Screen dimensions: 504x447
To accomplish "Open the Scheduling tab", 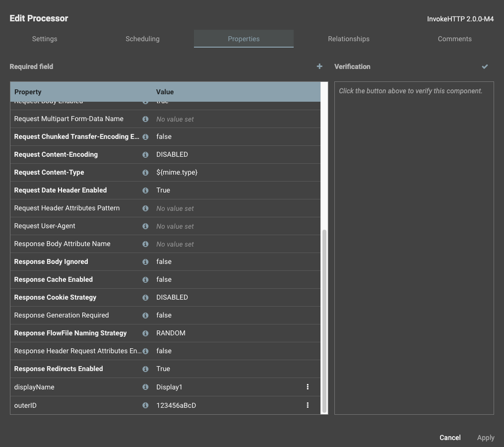I will tap(142, 39).
